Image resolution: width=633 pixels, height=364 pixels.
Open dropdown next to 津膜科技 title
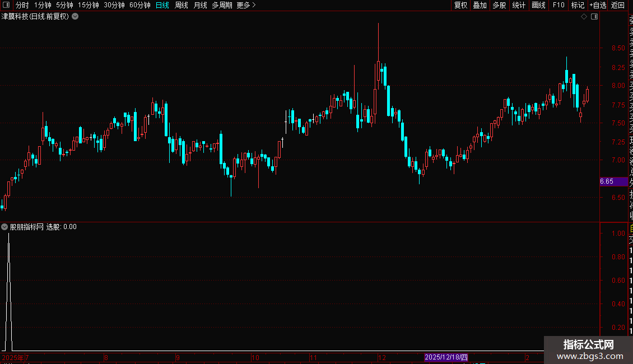(75, 17)
